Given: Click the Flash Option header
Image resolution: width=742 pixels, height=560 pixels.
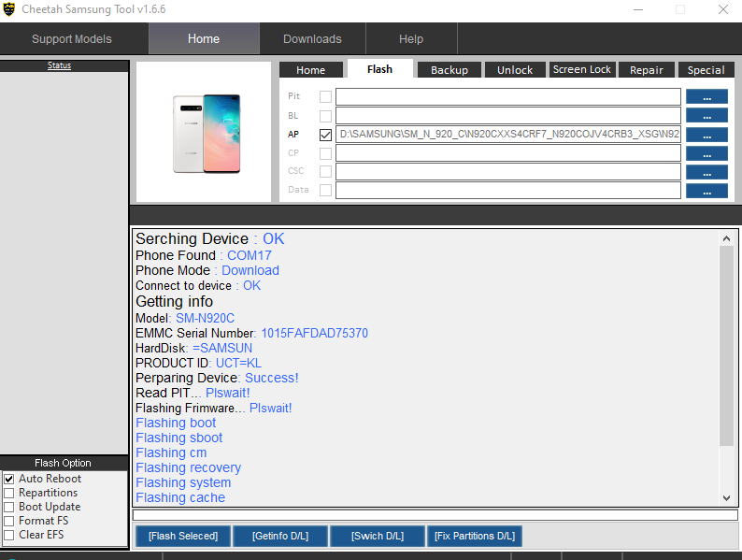Looking at the screenshot, I should tap(64, 463).
